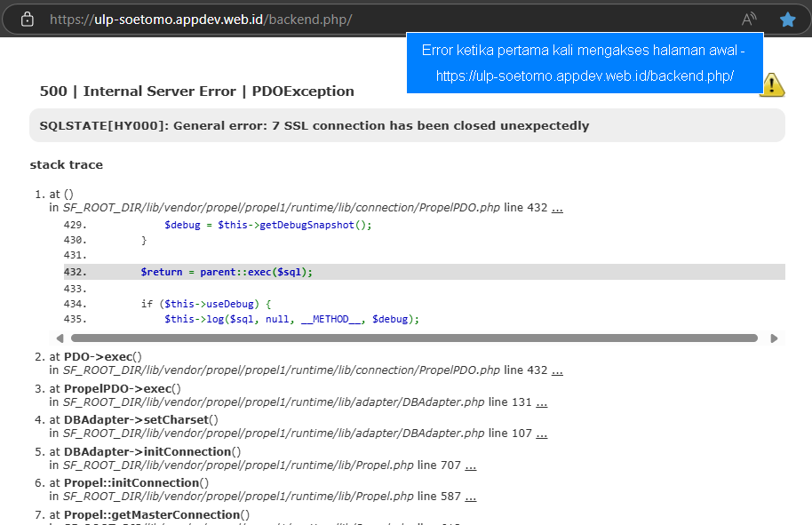Expand the ellipsis on stack trace entry 1
Viewport: 812px width, 525px height.
tap(557, 208)
